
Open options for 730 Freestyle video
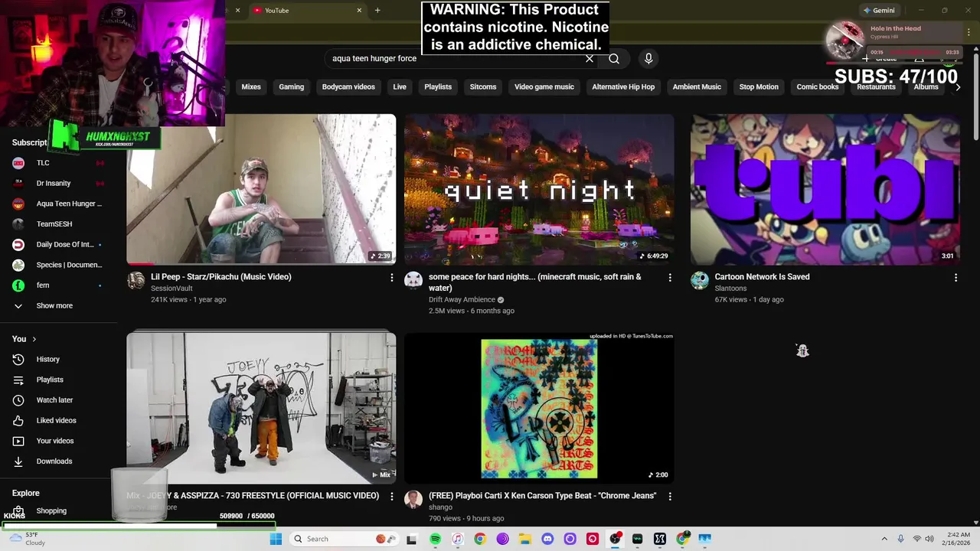click(392, 497)
